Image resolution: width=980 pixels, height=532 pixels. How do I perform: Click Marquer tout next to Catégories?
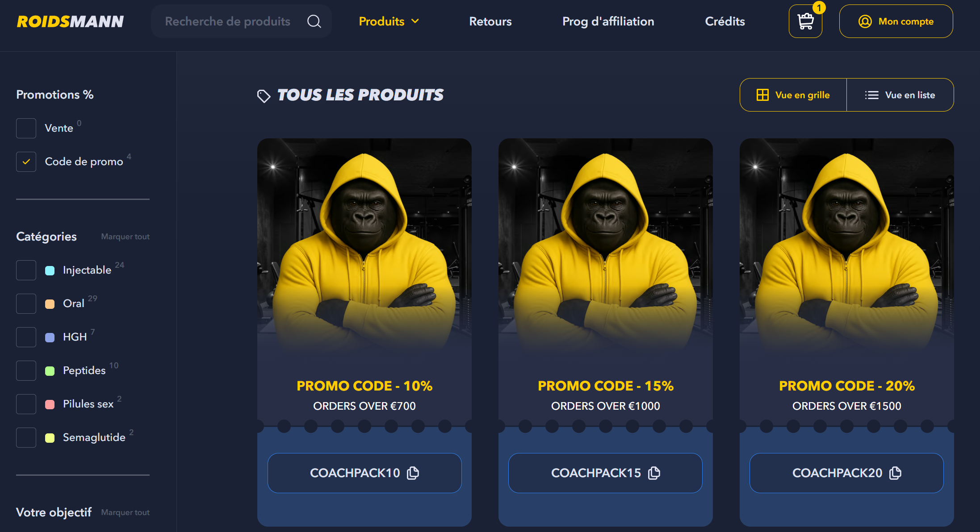pyautogui.click(x=125, y=237)
